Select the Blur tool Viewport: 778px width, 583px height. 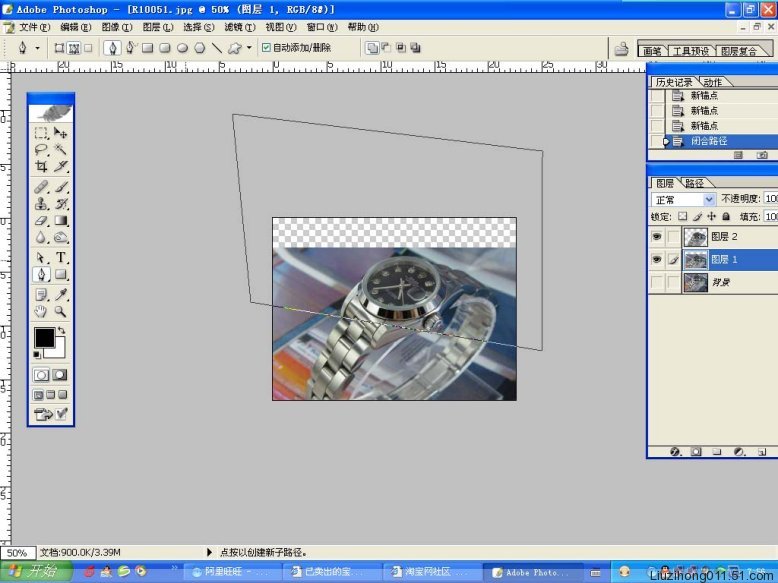click(41, 237)
